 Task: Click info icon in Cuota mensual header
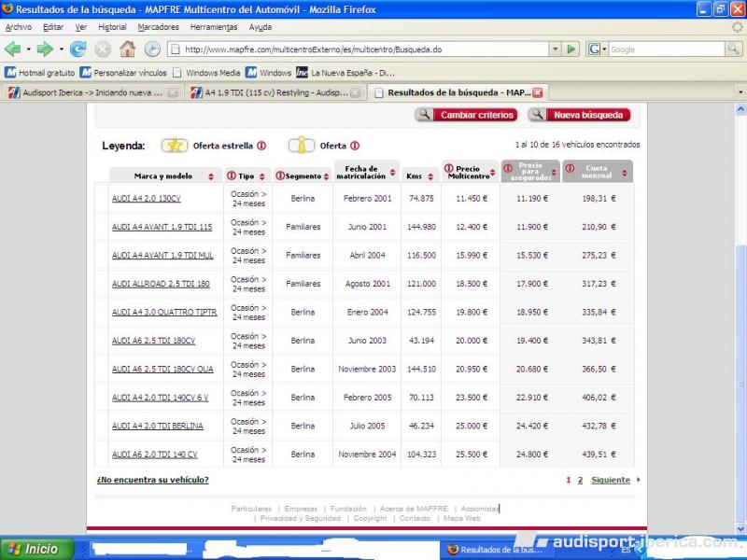coord(570,168)
